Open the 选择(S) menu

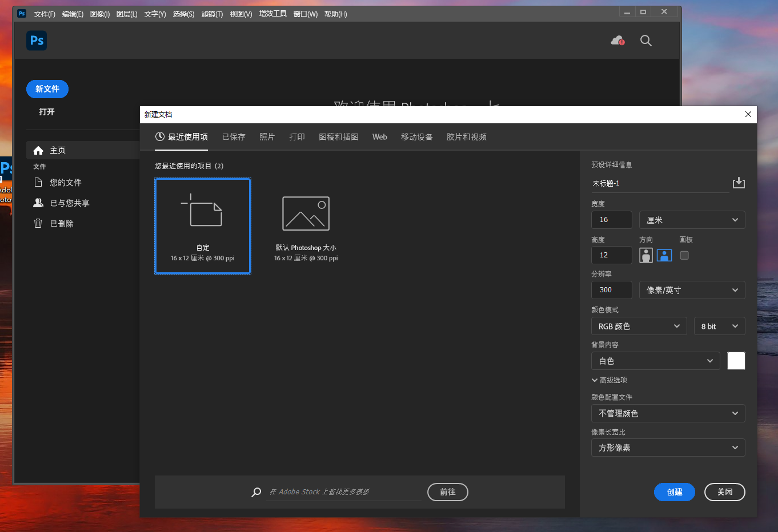[x=183, y=14]
